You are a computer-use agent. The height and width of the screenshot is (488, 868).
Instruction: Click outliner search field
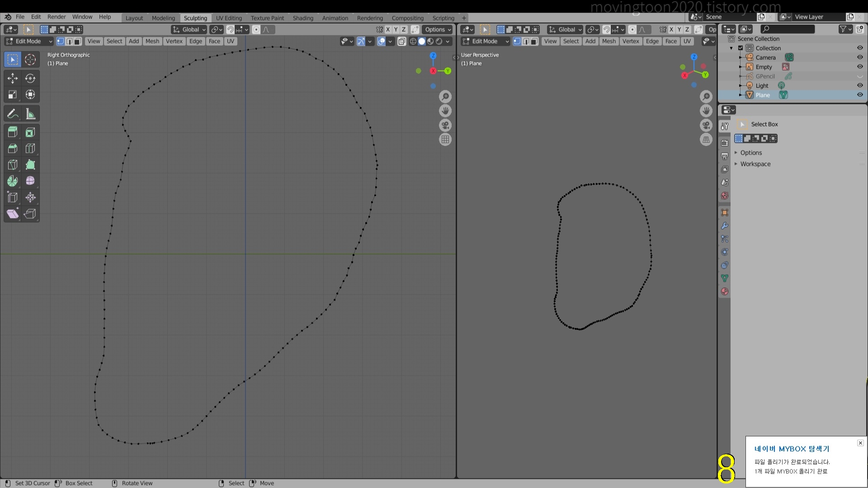tap(787, 29)
